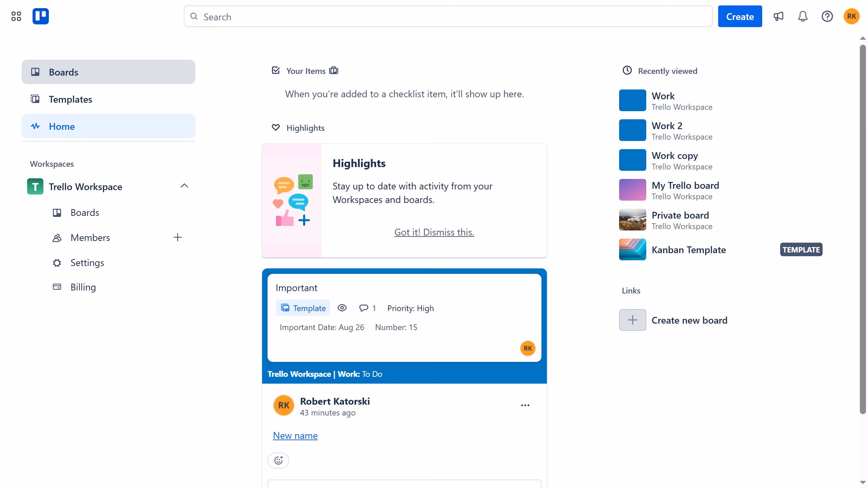Click the Kanban Template name

click(689, 250)
